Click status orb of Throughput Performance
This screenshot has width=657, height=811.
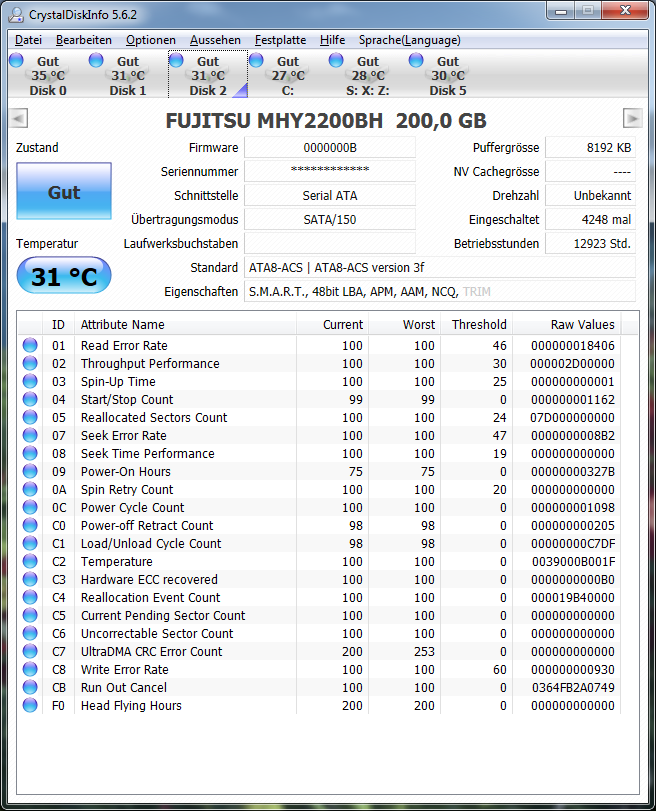30,363
